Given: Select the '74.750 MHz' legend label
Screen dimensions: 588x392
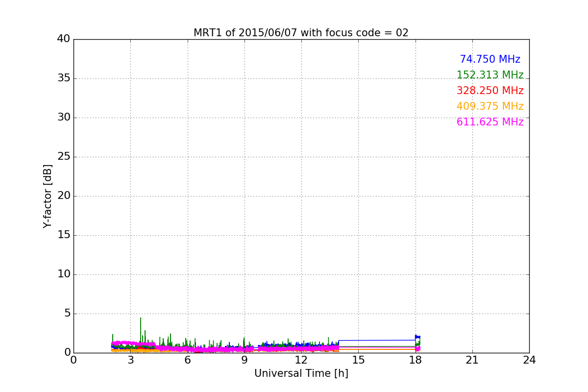Looking at the screenshot, I should click(490, 59).
